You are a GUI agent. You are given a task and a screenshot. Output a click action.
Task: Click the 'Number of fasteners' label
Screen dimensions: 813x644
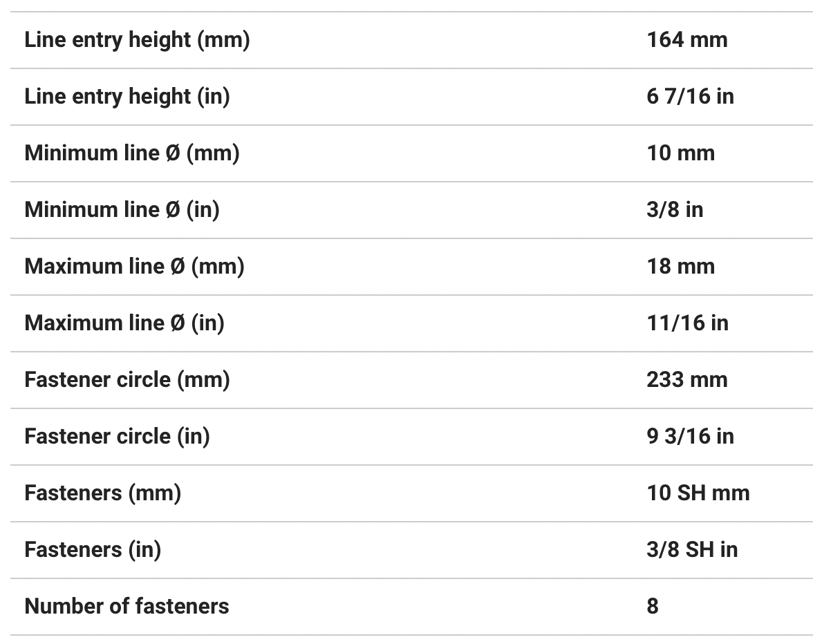[x=127, y=607]
